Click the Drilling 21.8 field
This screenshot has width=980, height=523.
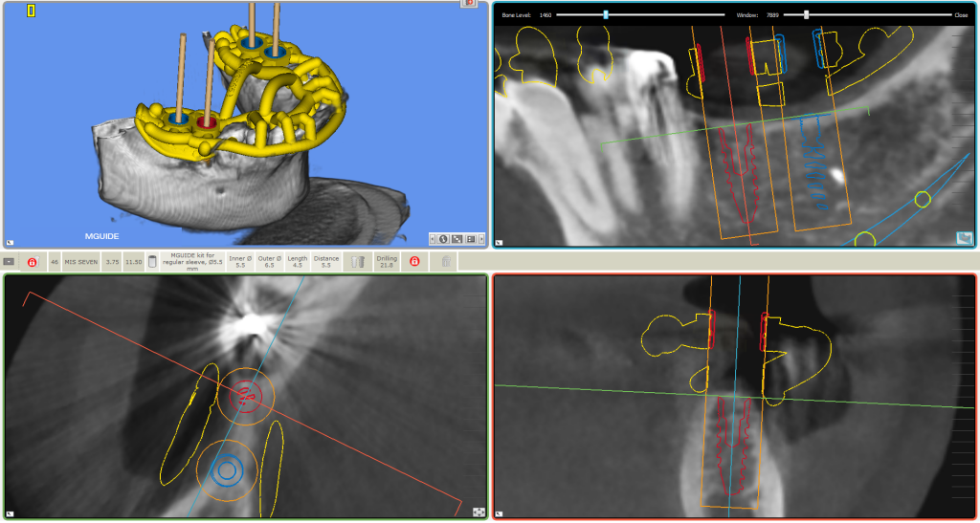[x=387, y=261]
